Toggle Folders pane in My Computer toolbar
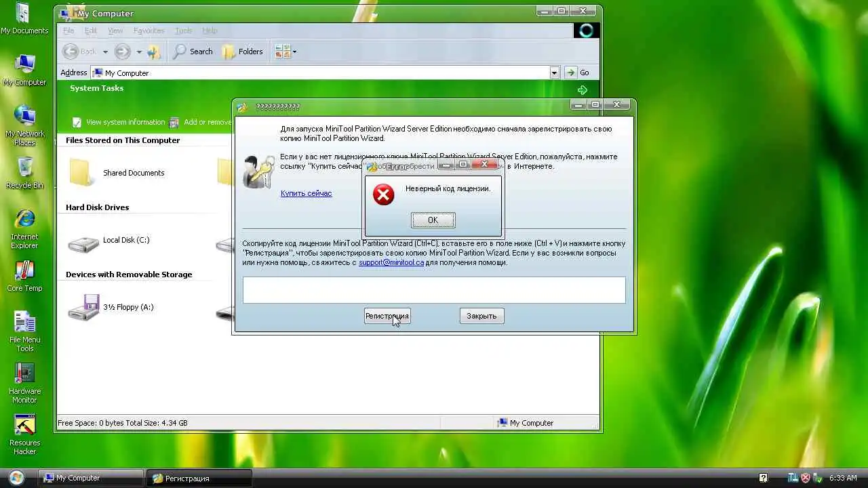 point(242,52)
